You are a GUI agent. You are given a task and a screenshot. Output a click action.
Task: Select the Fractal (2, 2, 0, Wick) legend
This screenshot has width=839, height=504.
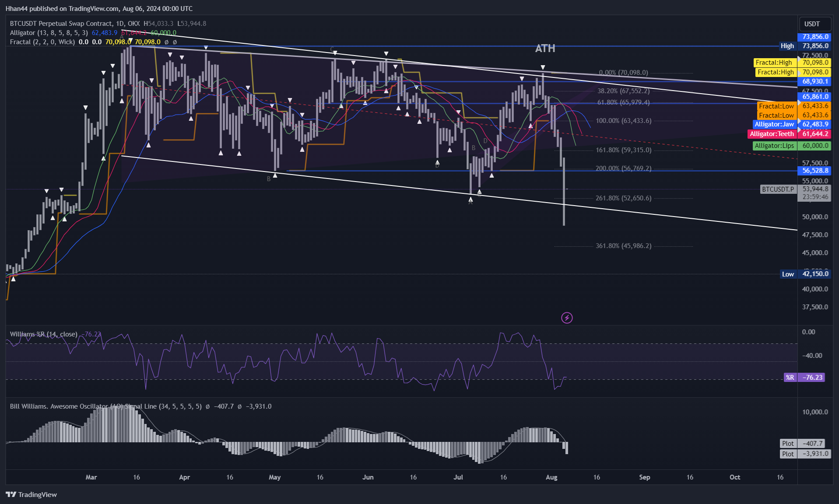point(42,42)
